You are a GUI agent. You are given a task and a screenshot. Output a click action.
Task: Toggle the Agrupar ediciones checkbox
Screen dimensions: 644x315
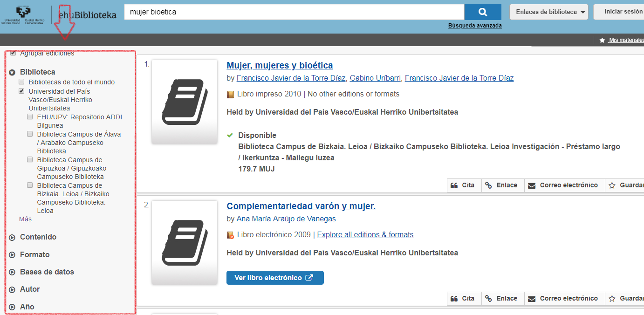point(13,53)
